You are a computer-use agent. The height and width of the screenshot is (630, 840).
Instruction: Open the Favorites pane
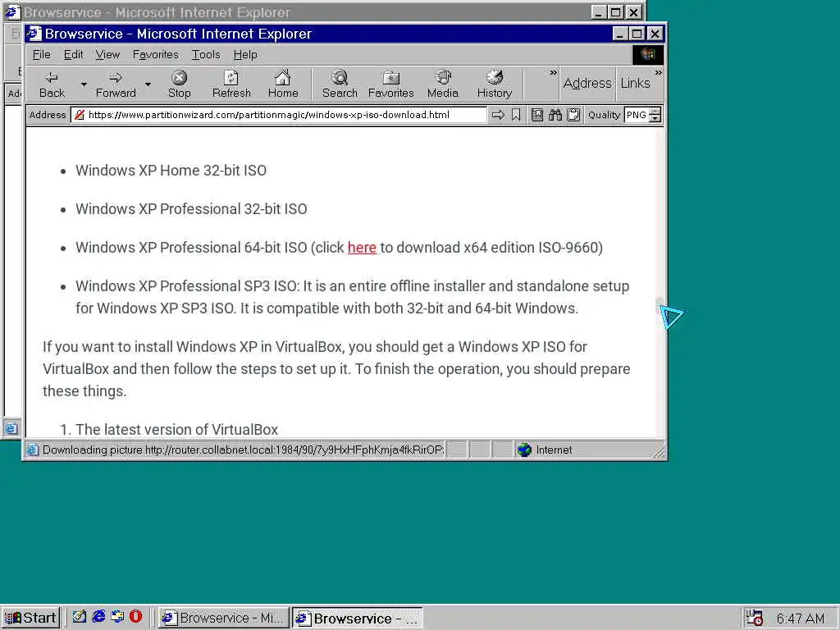coord(391,84)
